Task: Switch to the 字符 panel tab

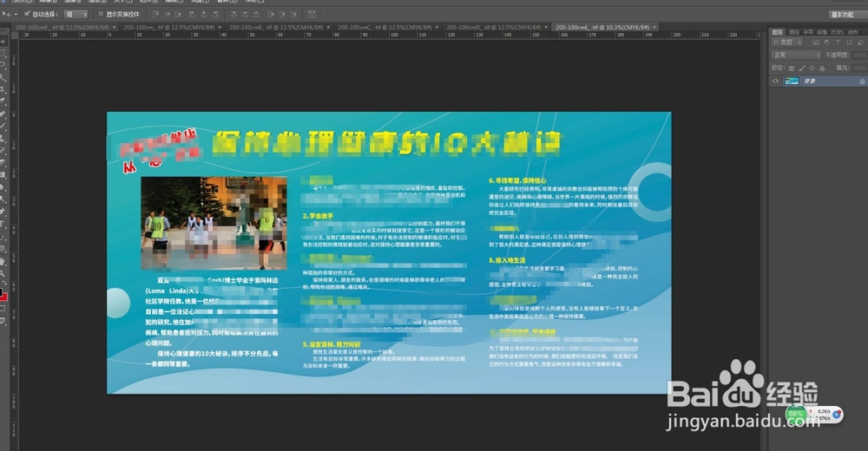Action: [808, 32]
